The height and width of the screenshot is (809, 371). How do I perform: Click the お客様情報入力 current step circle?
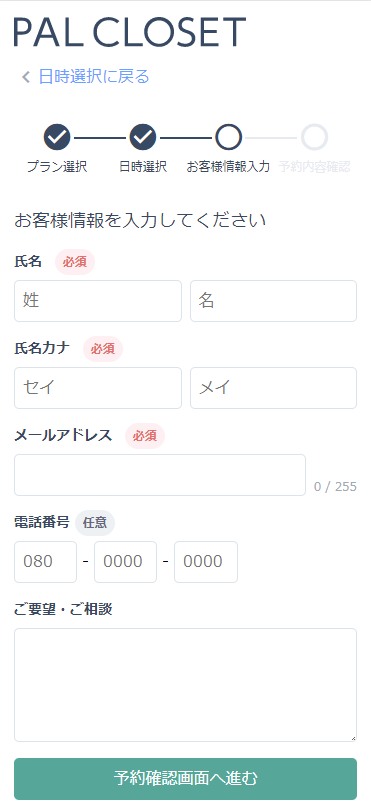point(229,137)
